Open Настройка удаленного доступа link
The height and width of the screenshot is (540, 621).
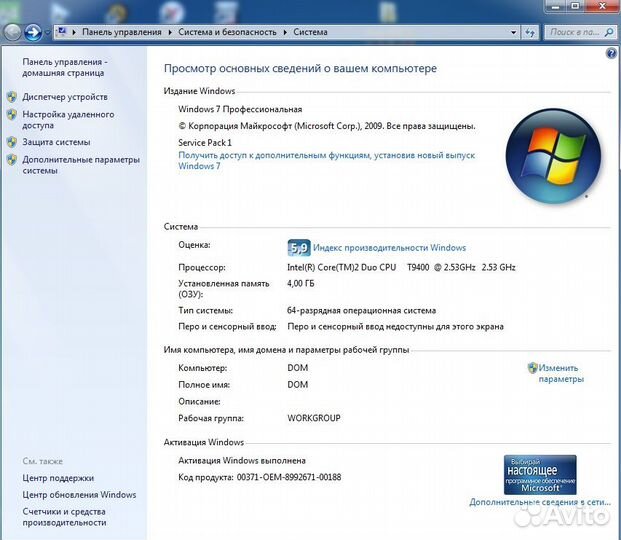click(68, 120)
